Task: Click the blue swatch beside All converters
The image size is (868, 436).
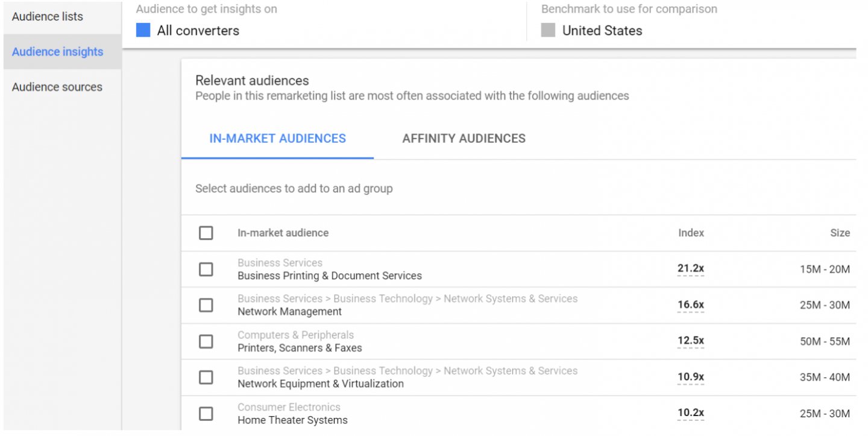Action: click(x=142, y=30)
